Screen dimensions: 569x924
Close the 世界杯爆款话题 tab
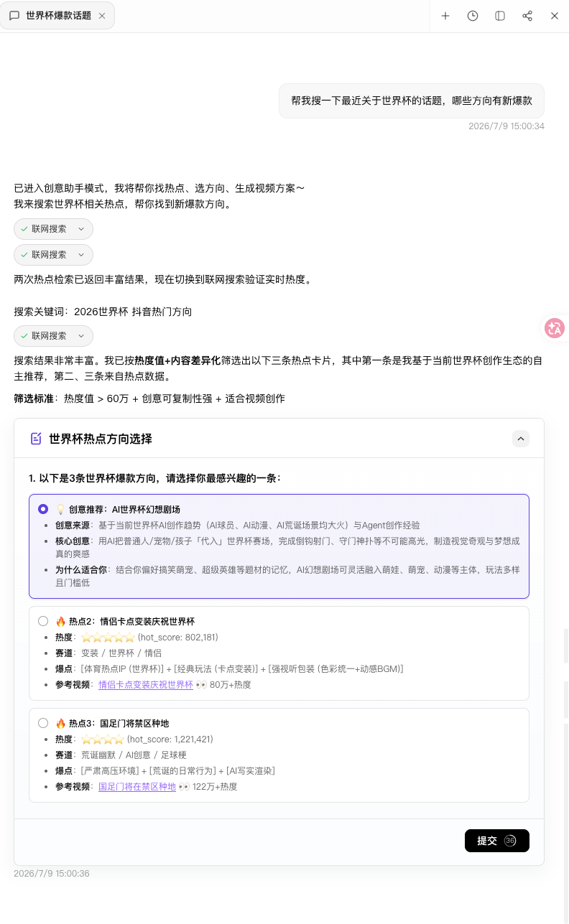click(102, 16)
